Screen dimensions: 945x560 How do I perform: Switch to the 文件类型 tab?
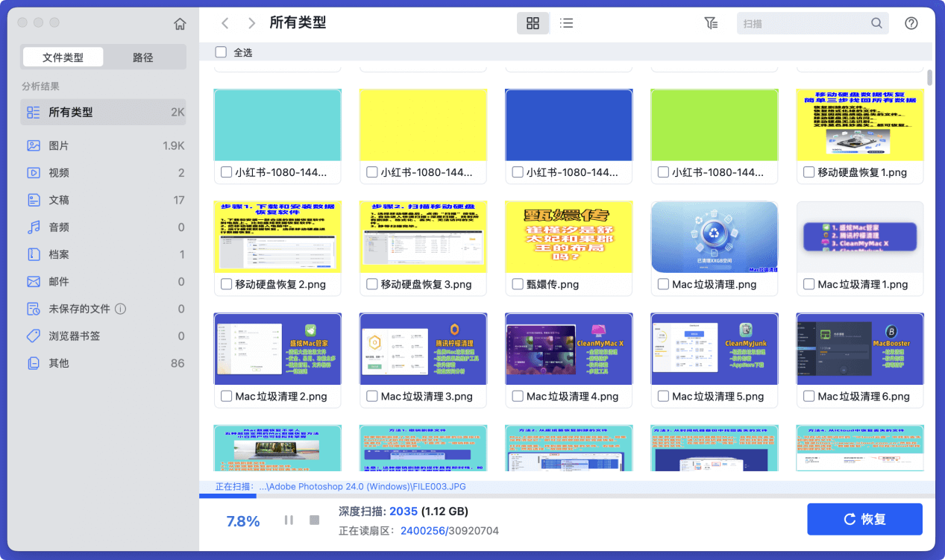pos(63,57)
